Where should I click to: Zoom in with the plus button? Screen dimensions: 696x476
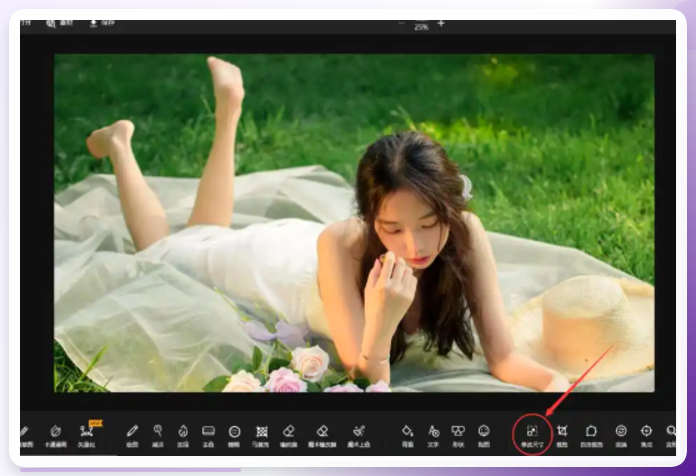pos(441,23)
